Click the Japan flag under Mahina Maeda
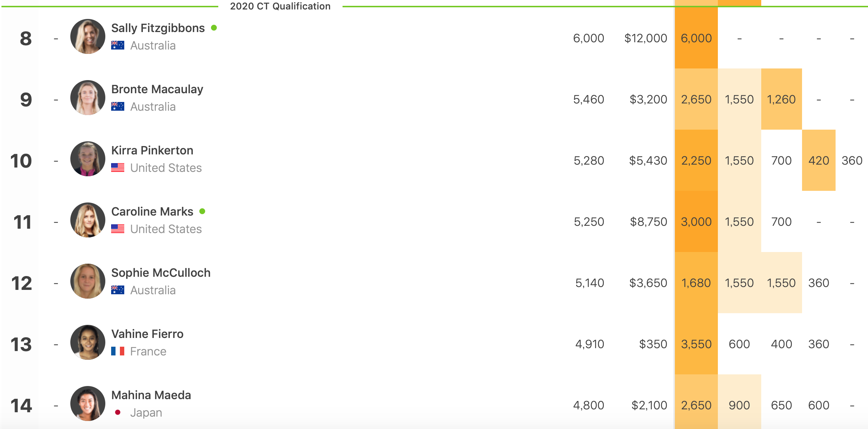868x429 pixels. [118, 412]
